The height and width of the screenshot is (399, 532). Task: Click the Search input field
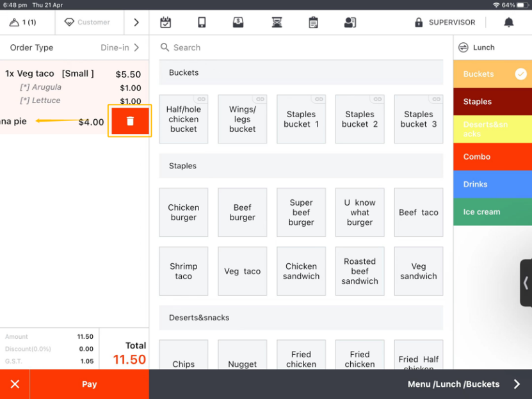pos(301,47)
